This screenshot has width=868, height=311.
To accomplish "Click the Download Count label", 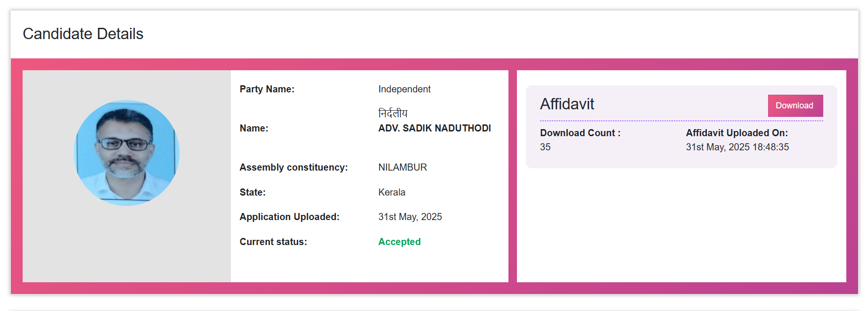I will (x=580, y=133).
